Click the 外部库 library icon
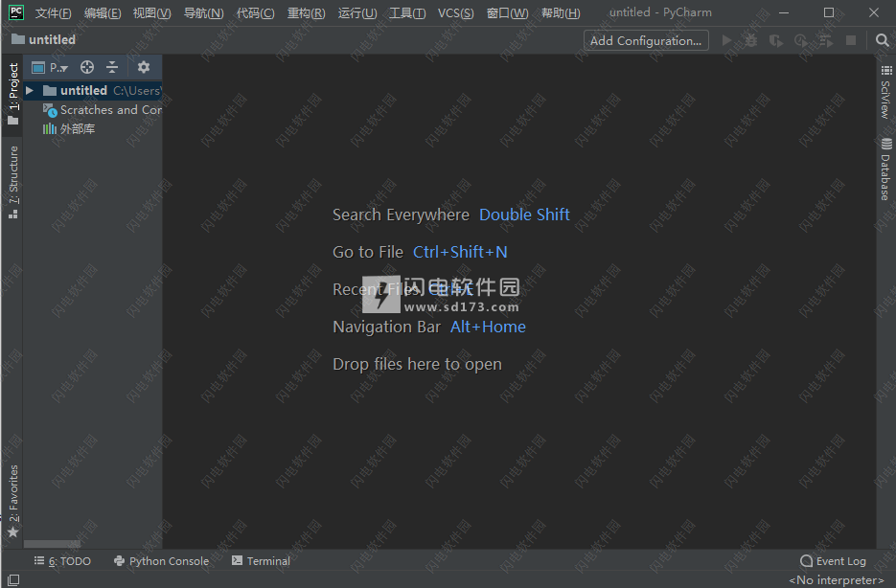The width and height of the screenshot is (896, 588). (50, 129)
